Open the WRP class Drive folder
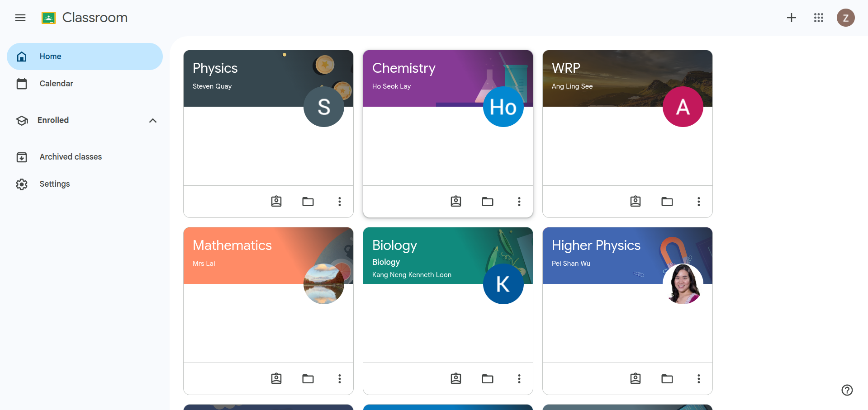 coord(667,202)
